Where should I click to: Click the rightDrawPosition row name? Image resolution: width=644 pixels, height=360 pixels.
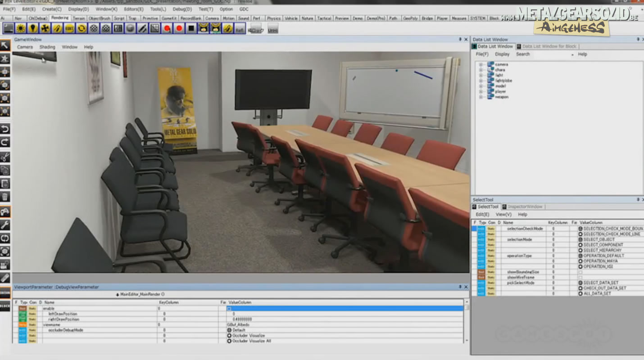coord(63,319)
